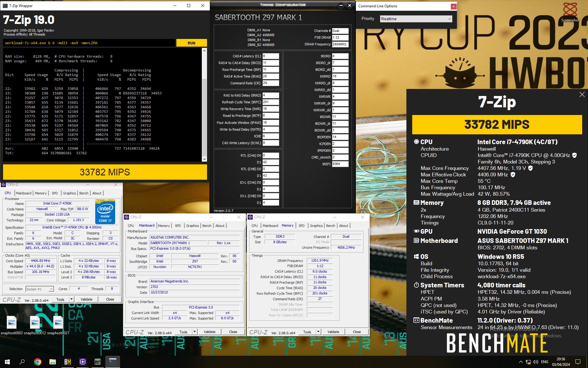Open Memory tab in middle CPU-Z window

pos(164,226)
